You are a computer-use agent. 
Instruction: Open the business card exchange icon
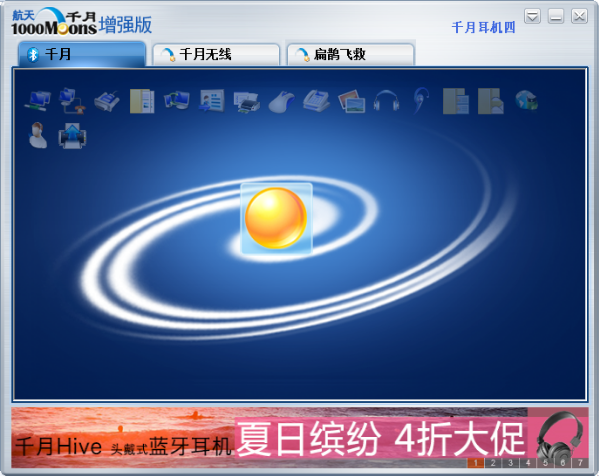(212, 101)
